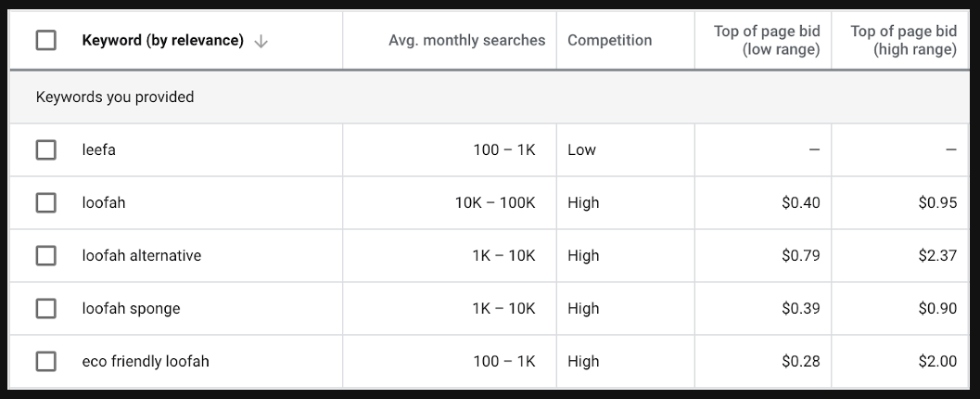
Task: Select the loofah sponge keyword text
Action: (131, 308)
